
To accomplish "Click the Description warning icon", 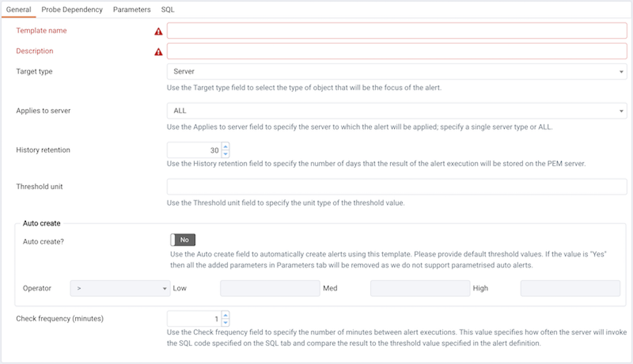I will 159,52.
